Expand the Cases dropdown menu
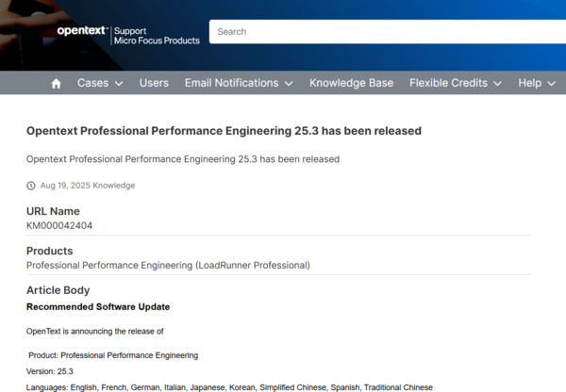 pyautogui.click(x=100, y=83)
